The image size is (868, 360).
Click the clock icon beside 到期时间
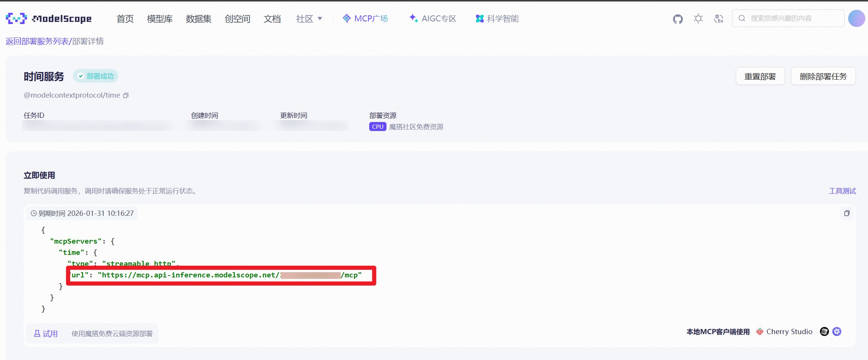coord(34,213)
